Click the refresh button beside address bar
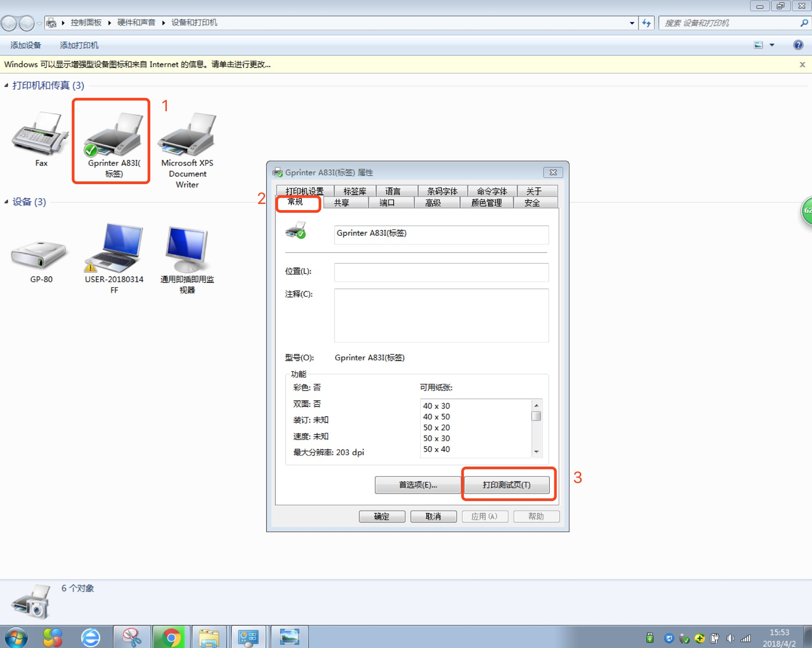The height and width of the screenshot is (648, 812). (x=647, y=23)
